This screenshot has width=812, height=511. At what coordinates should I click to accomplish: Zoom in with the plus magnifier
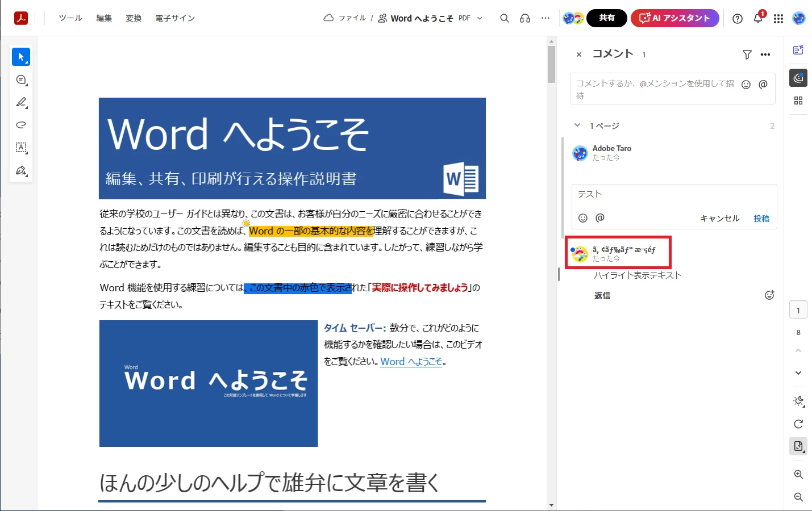pyautogui.click(x=798, y=475)
